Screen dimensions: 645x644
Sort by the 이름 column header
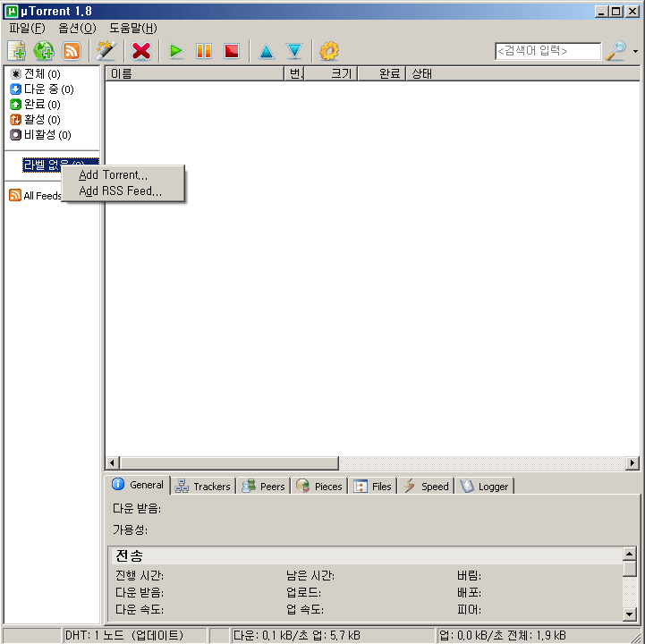[194, 73]
